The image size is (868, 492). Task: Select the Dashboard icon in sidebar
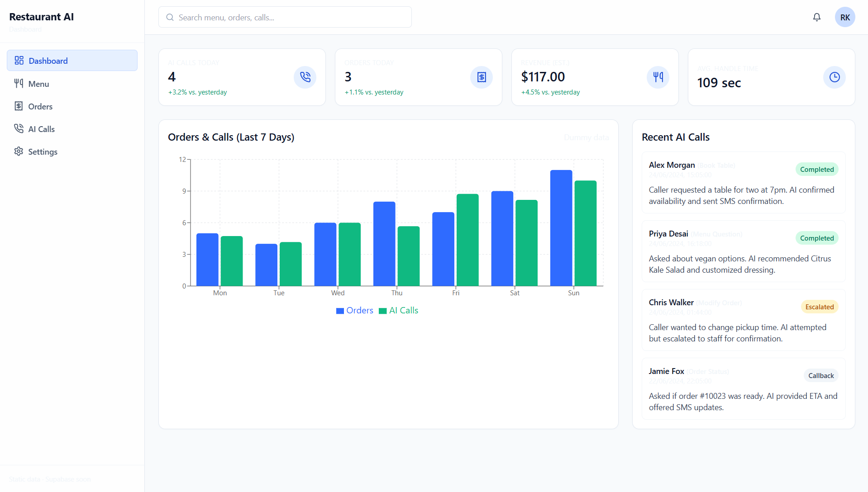coord(19,60)
